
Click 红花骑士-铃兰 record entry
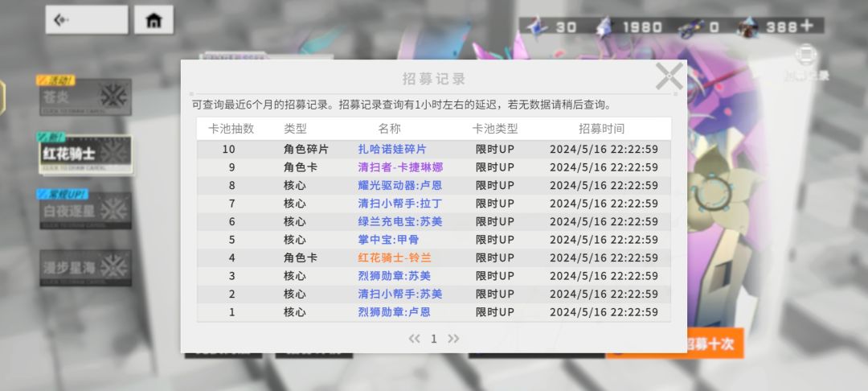395,257
